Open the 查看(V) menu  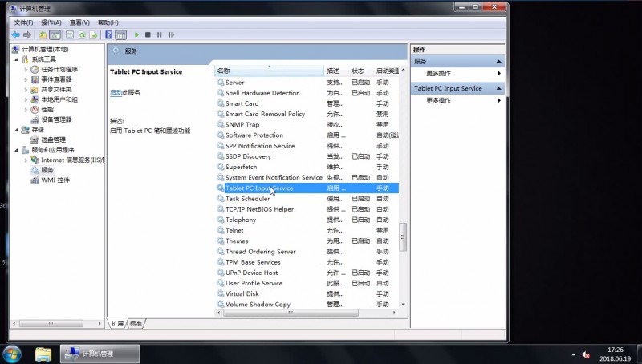click(x=79, y=22)
